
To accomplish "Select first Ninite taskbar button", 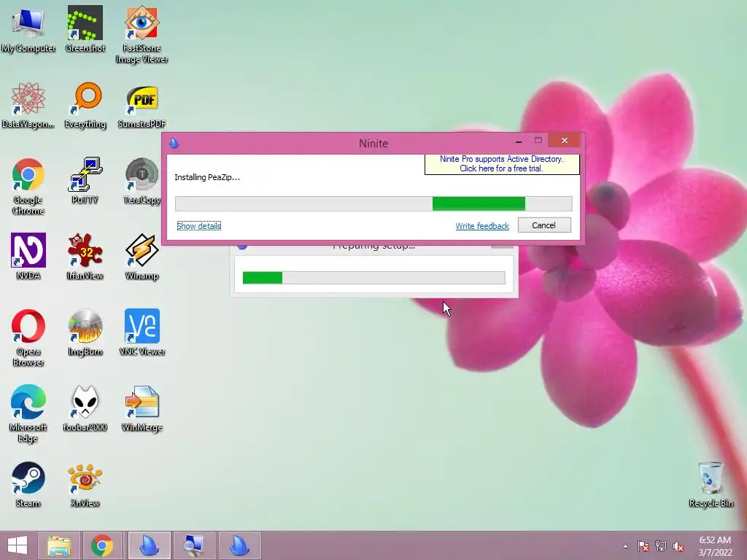I will click(149, 545).
